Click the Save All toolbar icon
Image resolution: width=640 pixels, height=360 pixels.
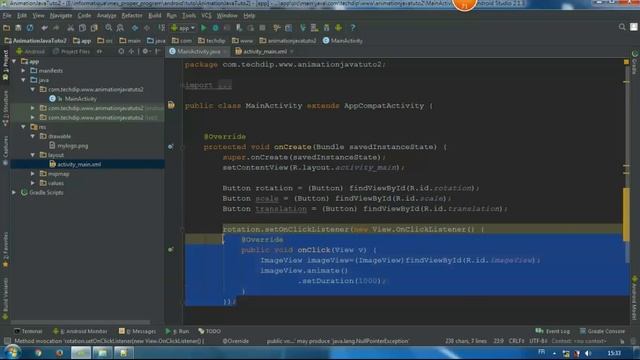coord(18,28)
